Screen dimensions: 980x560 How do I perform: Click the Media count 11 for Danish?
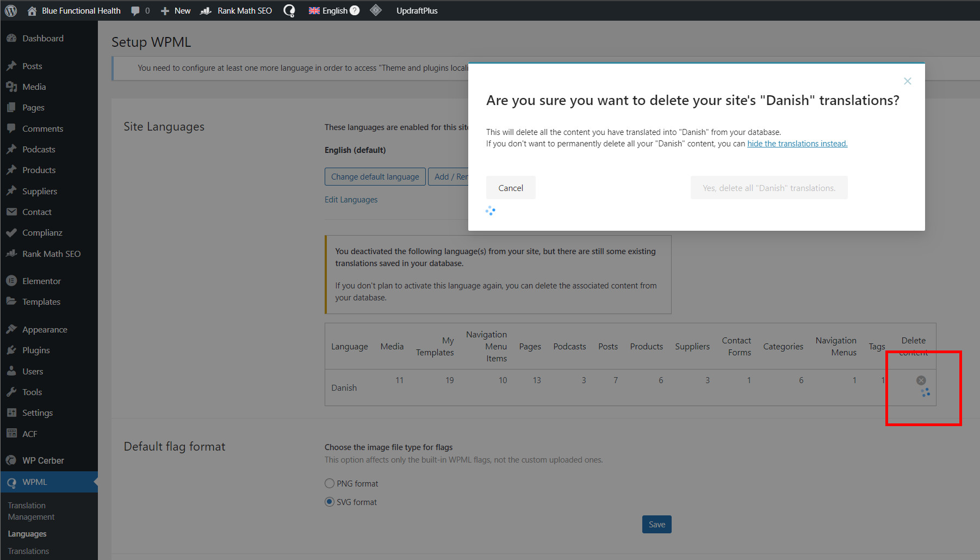point(399,380)
